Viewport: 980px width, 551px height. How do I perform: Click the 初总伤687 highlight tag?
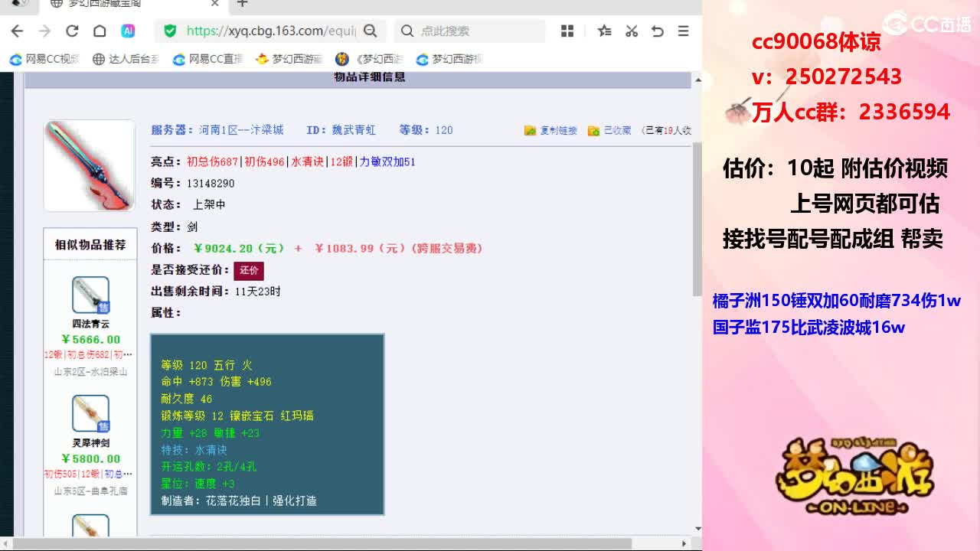point(213,162)
